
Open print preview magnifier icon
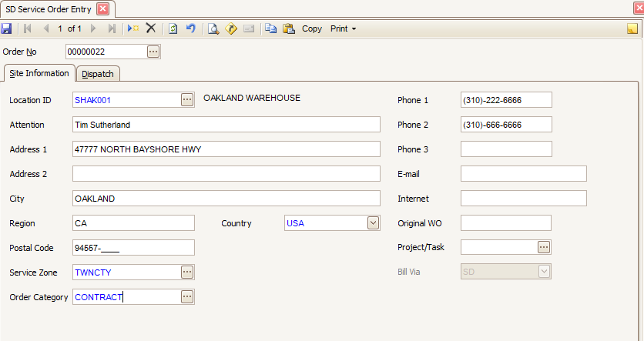pos(213,28)
